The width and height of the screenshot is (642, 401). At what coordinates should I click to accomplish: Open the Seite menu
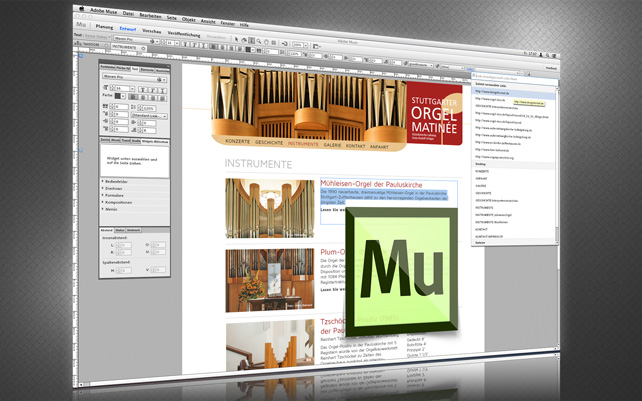point(172,18)
